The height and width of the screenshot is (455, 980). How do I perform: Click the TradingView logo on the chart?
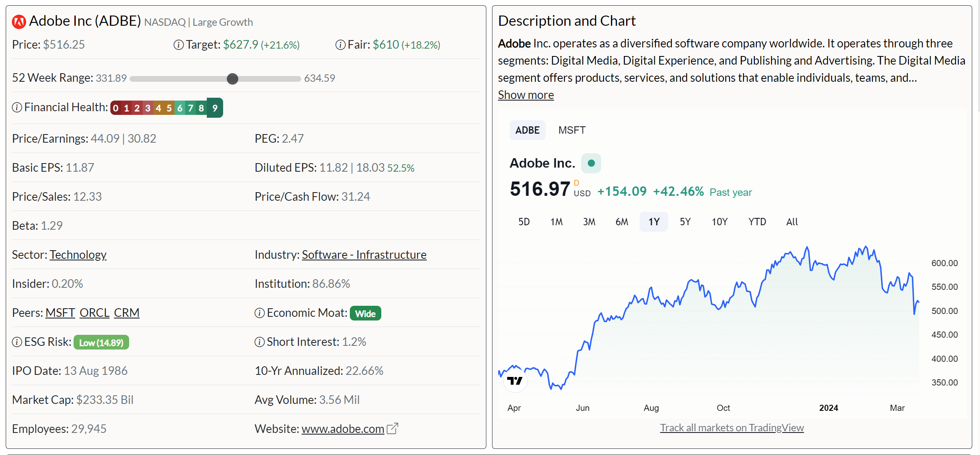515,381
